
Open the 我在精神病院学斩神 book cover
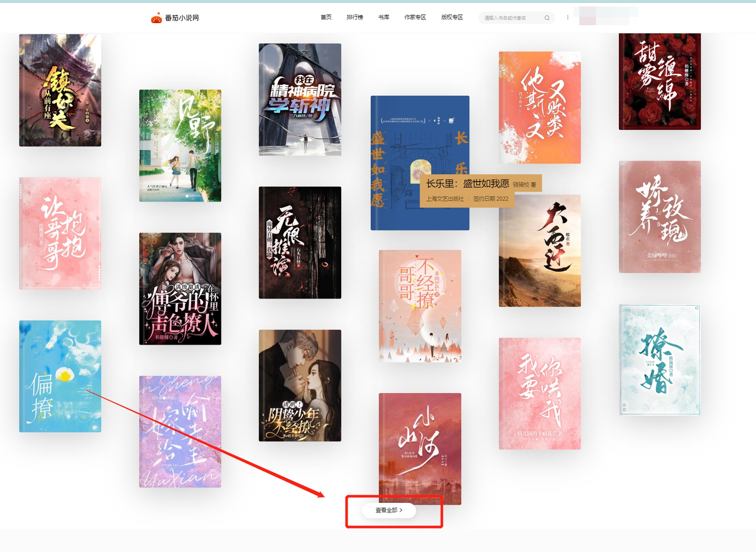(x=300, y=99)
